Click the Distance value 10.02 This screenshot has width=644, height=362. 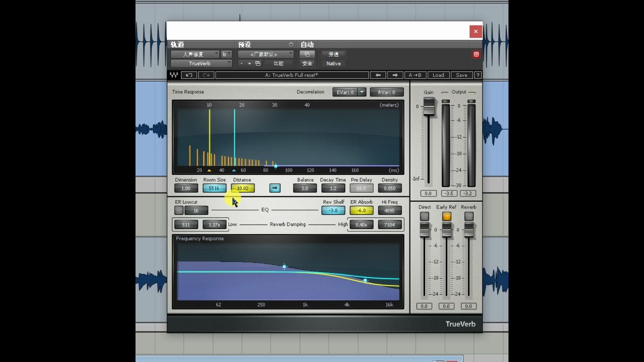[x=243, y=188]
